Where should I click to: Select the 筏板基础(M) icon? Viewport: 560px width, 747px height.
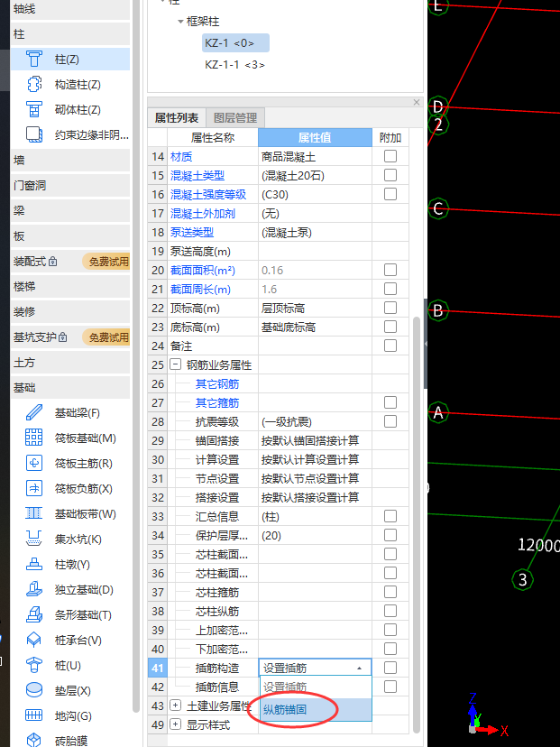click(x=33, y=438)
